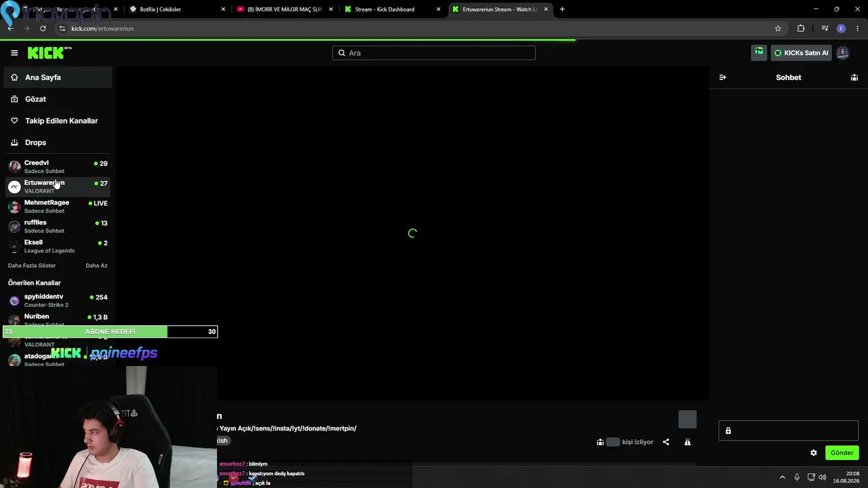Open the Nuriben recommended channel

[58, 320]
